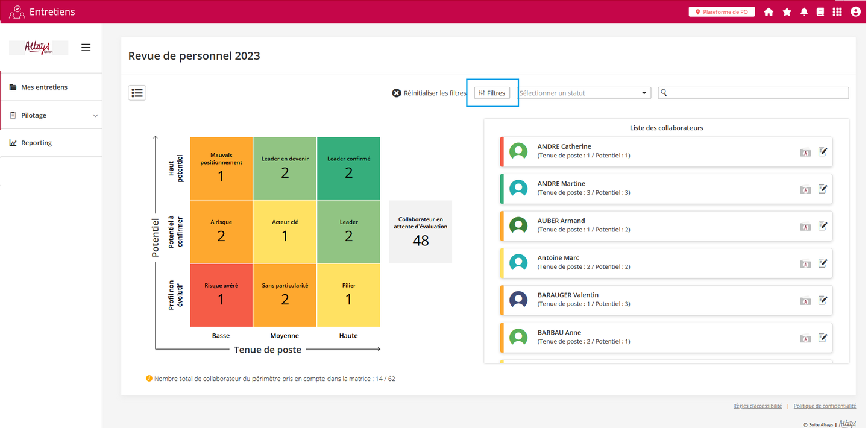
Task: Select the red 'Risque avéré' cell
Action: point(221,295)
